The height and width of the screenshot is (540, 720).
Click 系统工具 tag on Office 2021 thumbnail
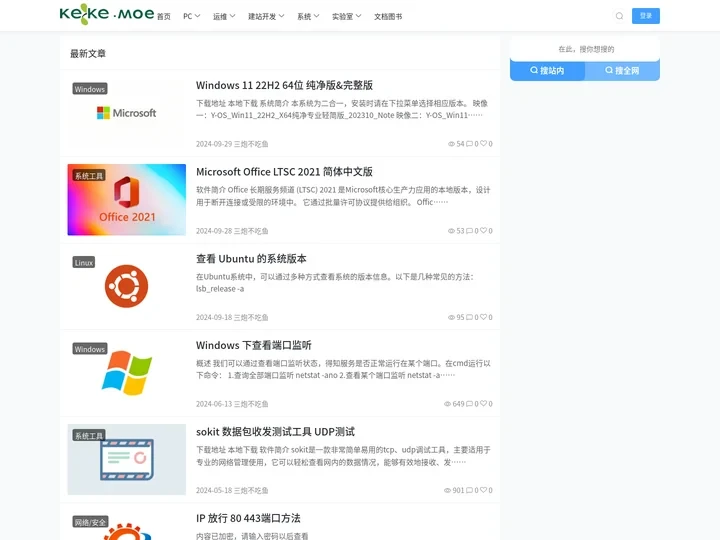click(89, 176)
